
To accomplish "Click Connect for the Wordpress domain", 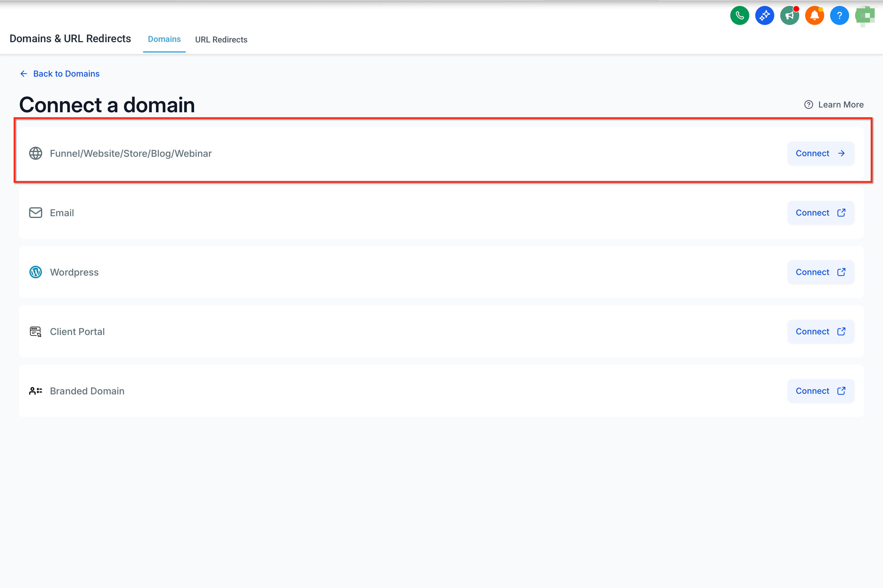I will click(821, 272).
